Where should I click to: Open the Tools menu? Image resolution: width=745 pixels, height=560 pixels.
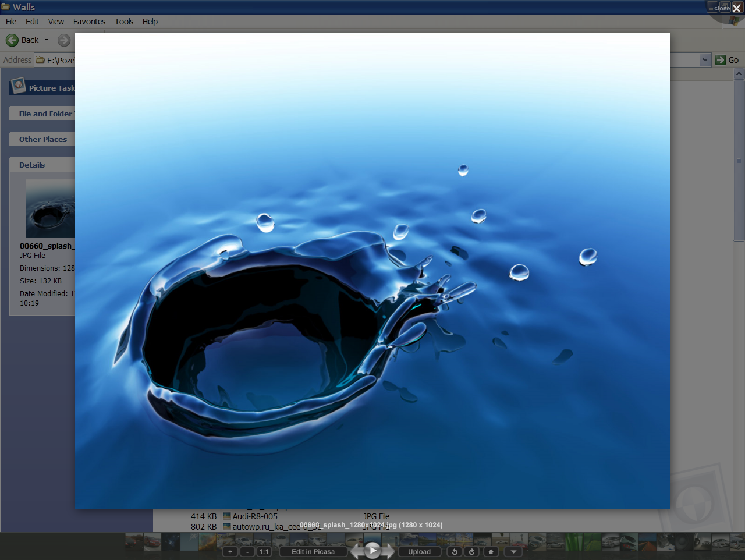(124, 22)
